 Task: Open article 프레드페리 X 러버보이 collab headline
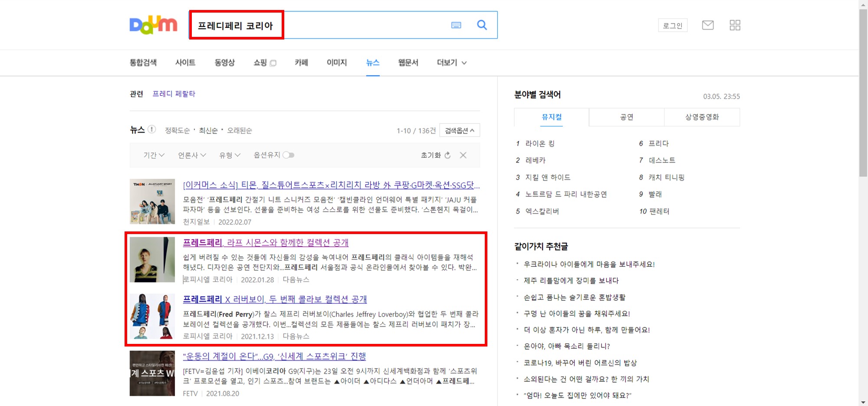(x=275, y=299)
